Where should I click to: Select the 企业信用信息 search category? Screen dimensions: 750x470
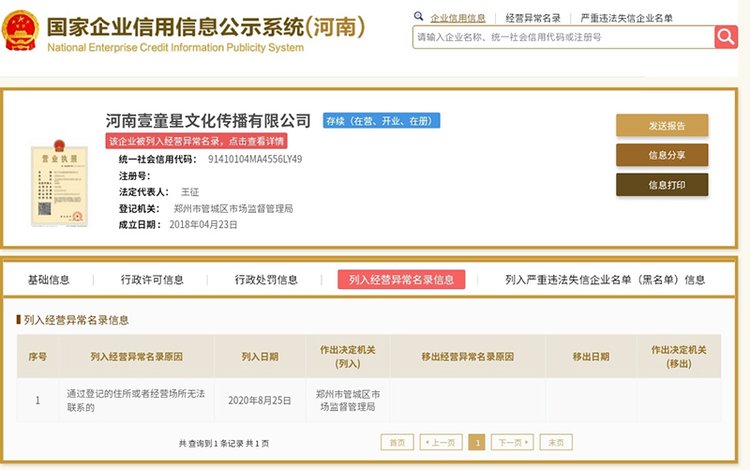[x=458, y=18]
